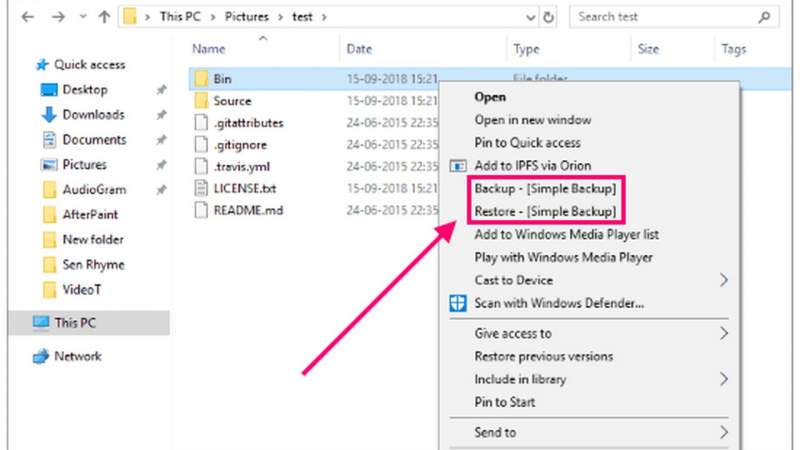
Task: Click the Windows Defender shield icon
Action: point(458,303)
